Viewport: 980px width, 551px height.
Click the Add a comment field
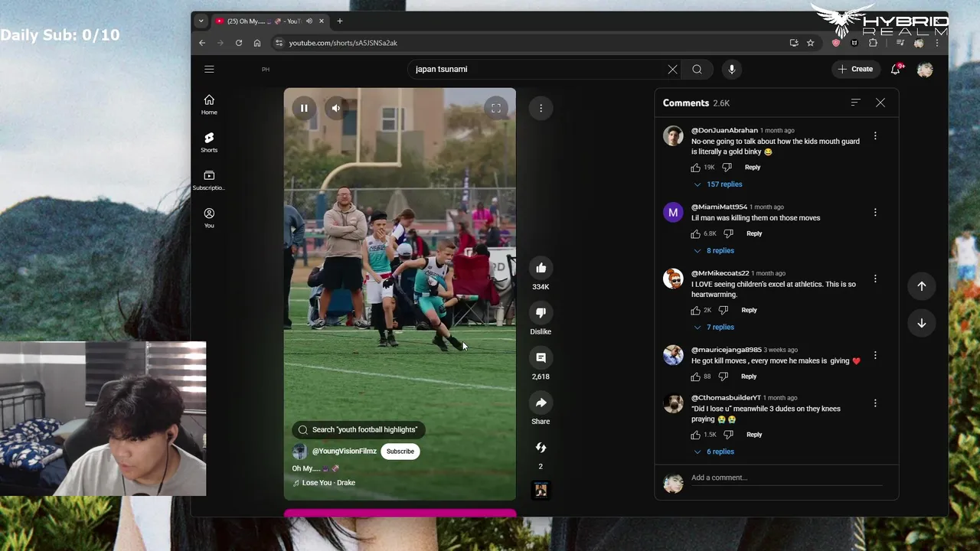pos(787,478)
